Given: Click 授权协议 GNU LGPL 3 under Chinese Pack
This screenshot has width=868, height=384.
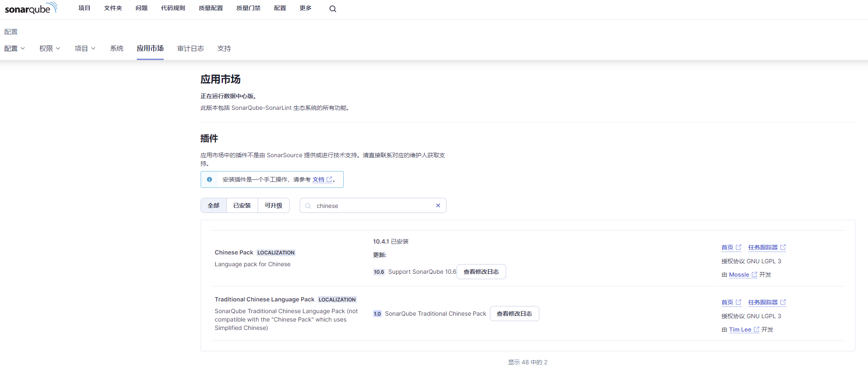Looking at the screenshot, I should point(751,261).
